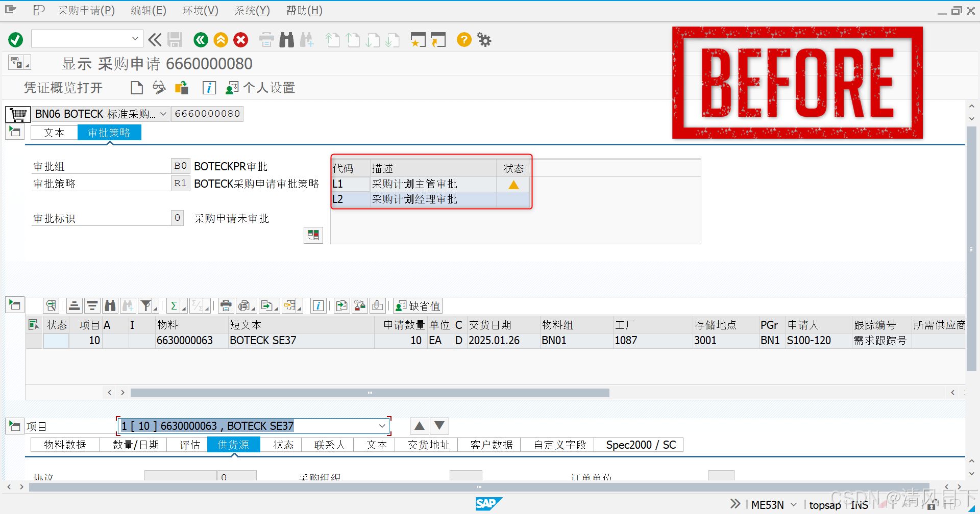The image size is (980, 514).
Task: Open the 系统(Y) menu
Action: point(252,10)
